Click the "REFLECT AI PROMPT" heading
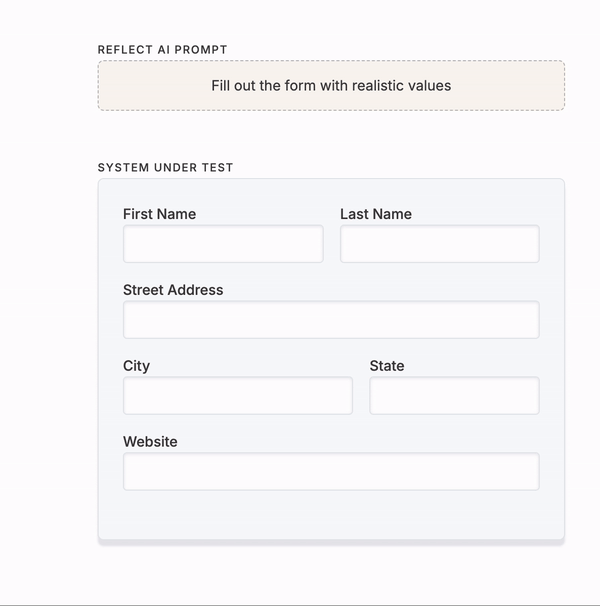 pyautogui.click(x=162, y=50)
